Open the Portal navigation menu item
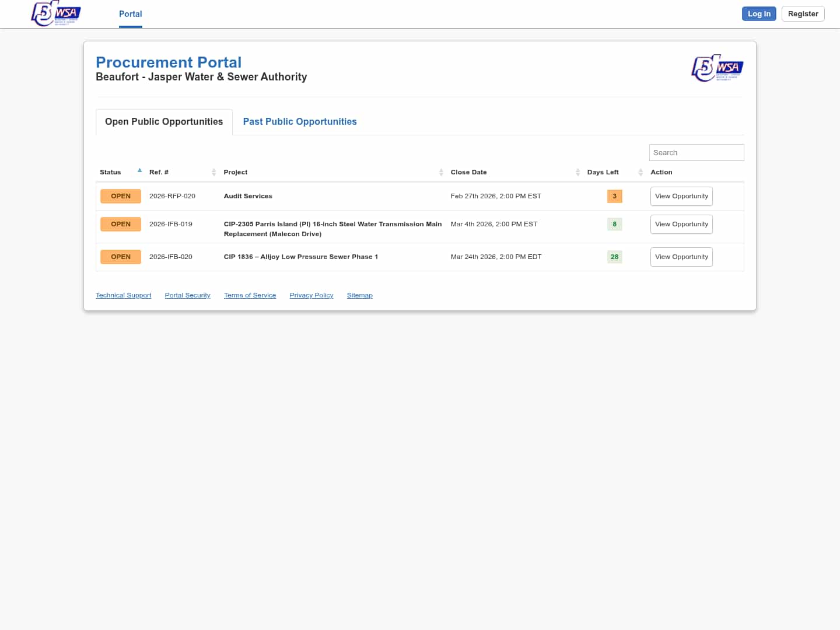The image size is (840, 630). click(x=130, y=14)
